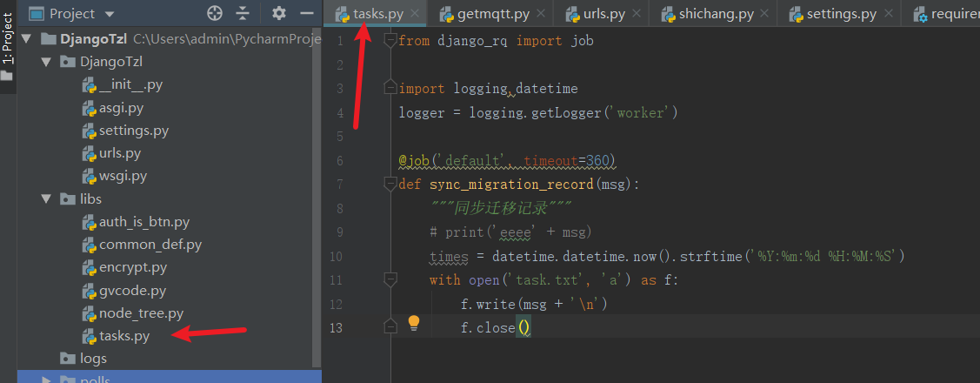Click on 'sync_migration_record' function name
The width and height of the screenshot is (980, 383).
(x=511, y=185)
